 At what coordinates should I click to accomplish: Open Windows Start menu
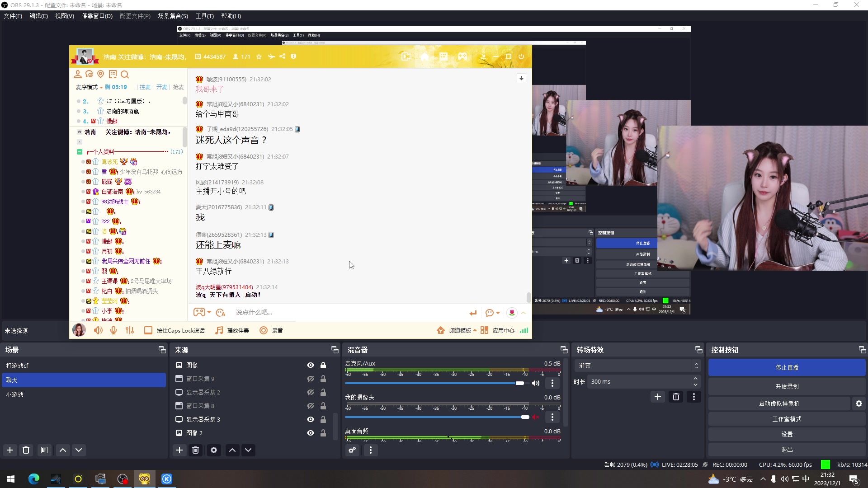pyautogui.click(x=11, y=479)
